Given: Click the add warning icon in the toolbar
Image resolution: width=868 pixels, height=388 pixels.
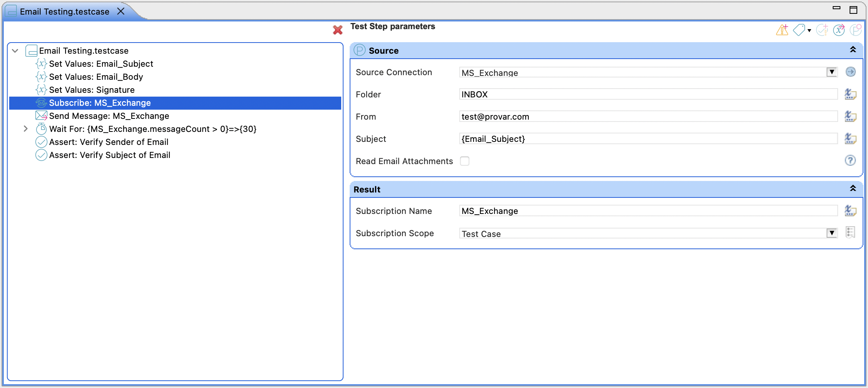Looking at the screenshot, I should coord(782,30).
